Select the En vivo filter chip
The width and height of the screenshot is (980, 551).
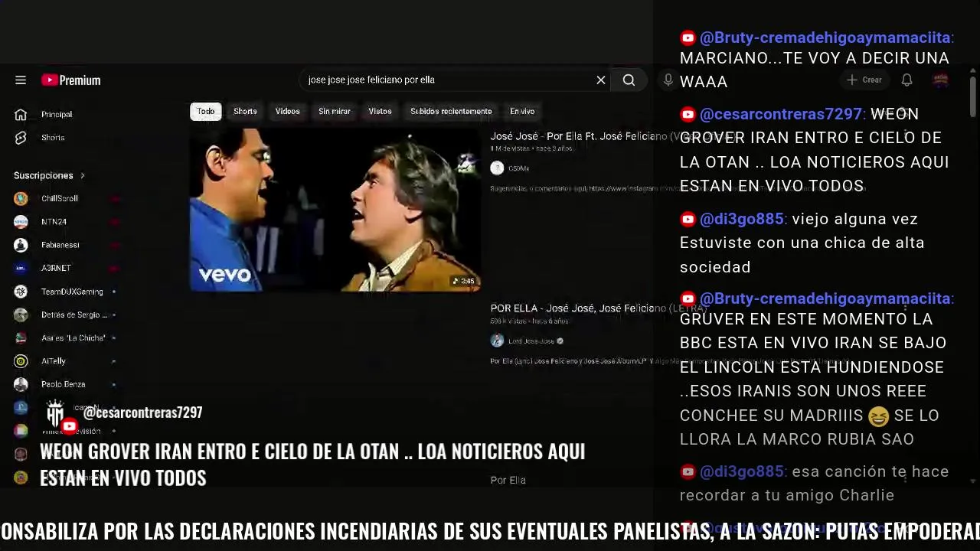coord(522,112)
